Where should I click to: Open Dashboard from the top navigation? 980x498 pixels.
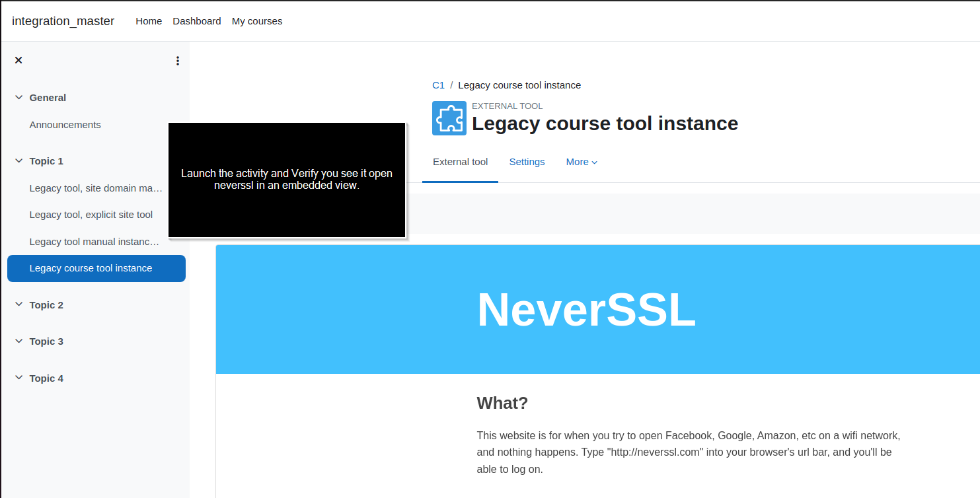(x=197, y=21)
